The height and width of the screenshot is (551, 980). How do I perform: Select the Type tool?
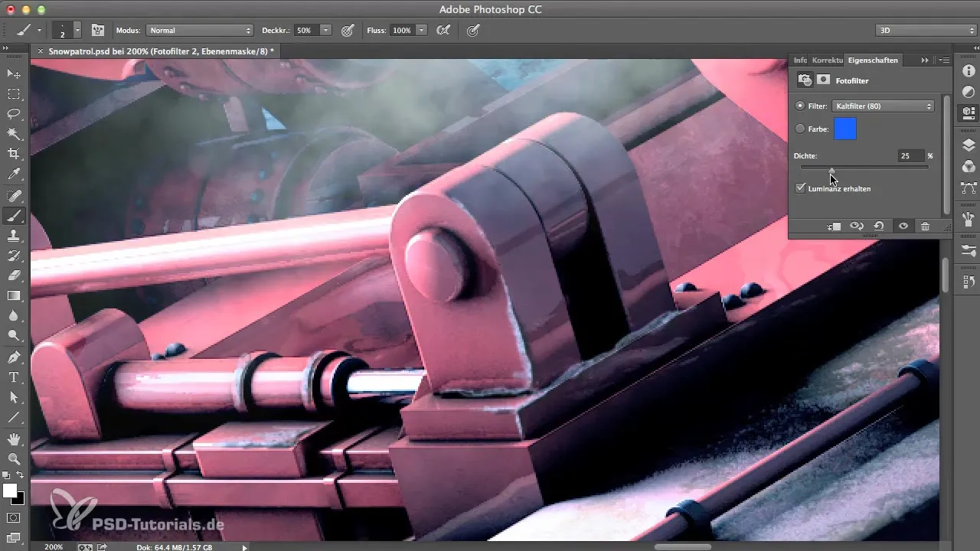click(14, 377)
